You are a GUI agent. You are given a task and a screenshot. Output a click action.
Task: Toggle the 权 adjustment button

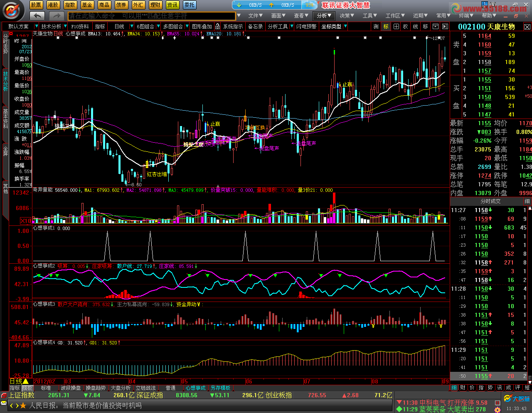pyautogui.click(x=406, y=26)
